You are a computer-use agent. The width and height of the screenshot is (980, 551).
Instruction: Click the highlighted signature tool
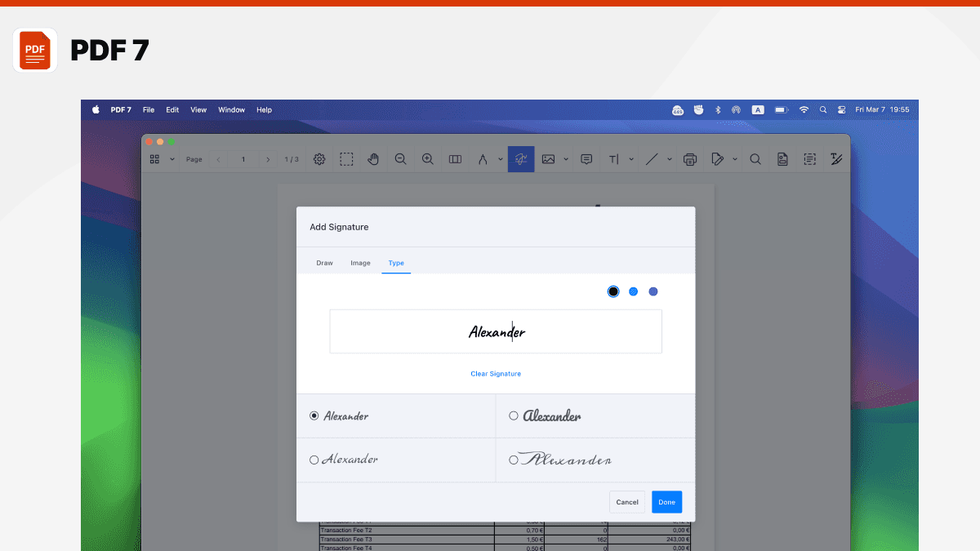pos(521,159)
